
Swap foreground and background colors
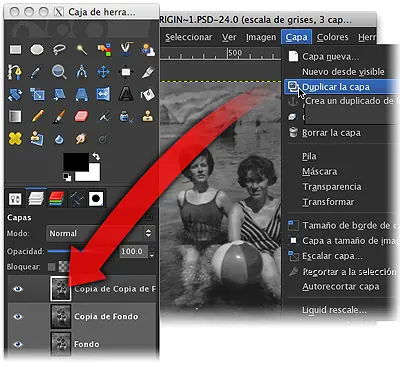[96, 156]
